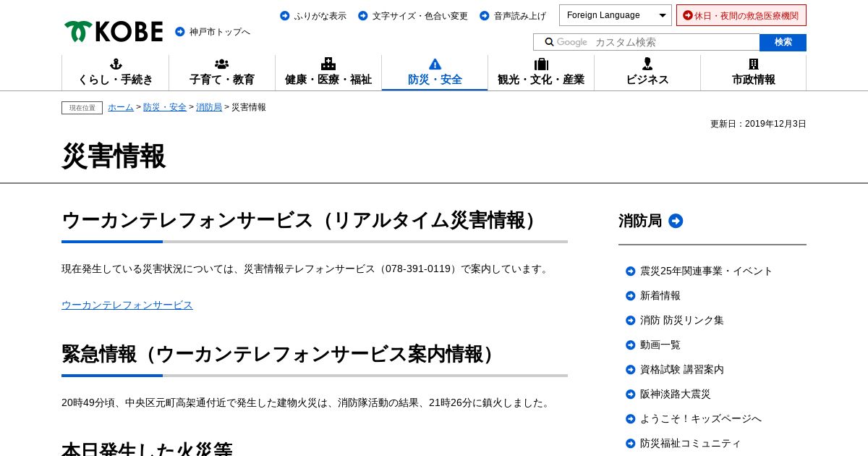The height and width of the screenshot is (456, 868).
Task: Open 新着情報 sidebar link
Action: (660, 296)
